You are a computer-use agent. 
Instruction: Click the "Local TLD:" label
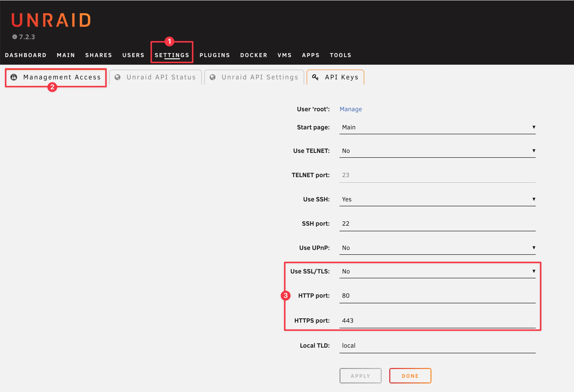315,346
